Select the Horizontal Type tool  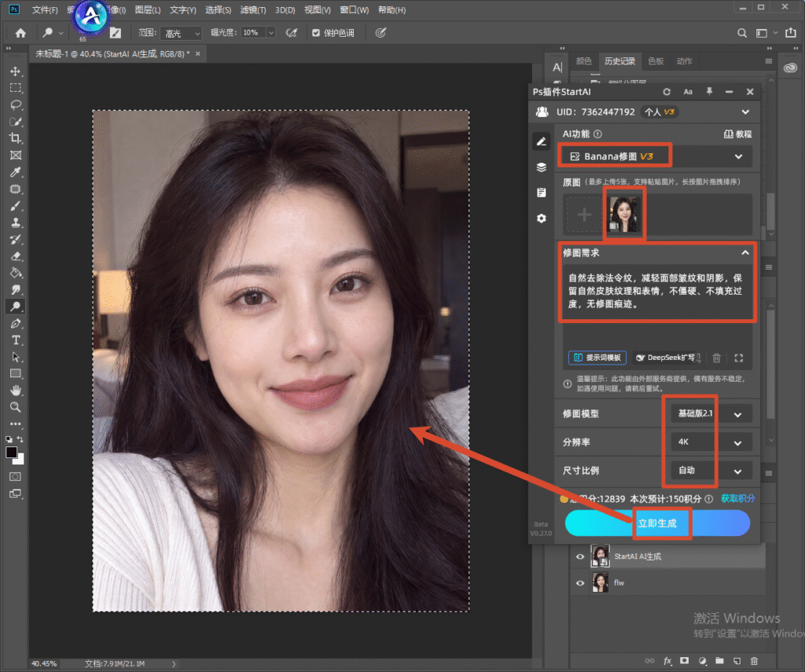coord(16,340)
